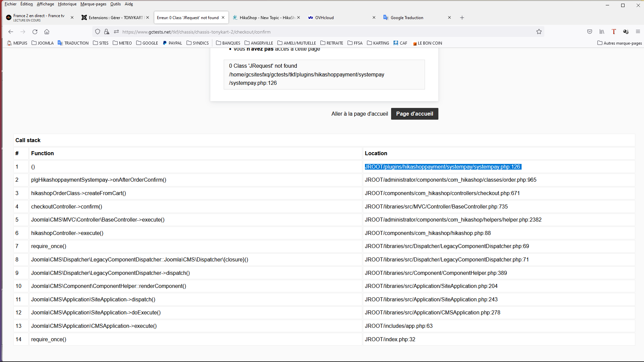Image resolution: width=644 pixels, height=362 pixels.
Task: Click the reload page icon
Action: point(35,32)
